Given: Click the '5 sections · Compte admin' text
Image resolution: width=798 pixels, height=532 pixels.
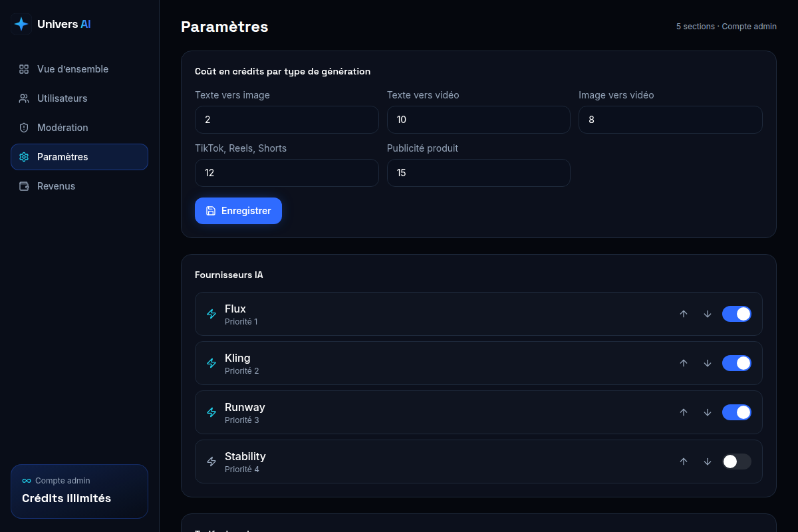Looking at the screenshot, I should (x=726, y=27).
